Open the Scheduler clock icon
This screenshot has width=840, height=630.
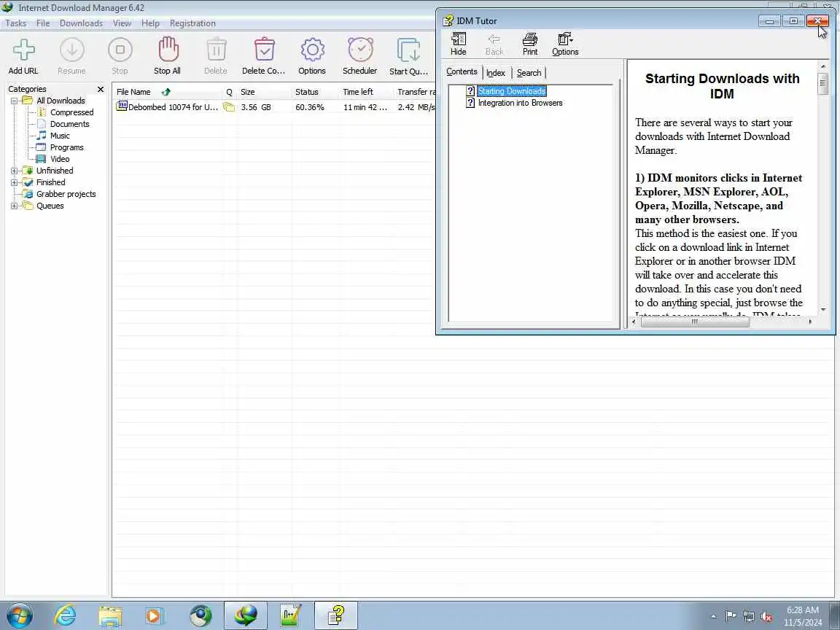360,55
